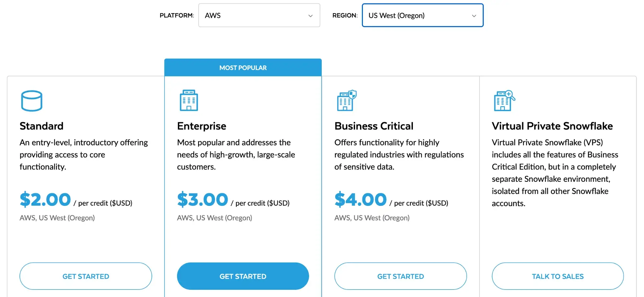Click the Virtual Private Snowflake magnifier building icon
The height and width of the screenshot is (297, 644).
pyautogui.click(x=504, y=100)
